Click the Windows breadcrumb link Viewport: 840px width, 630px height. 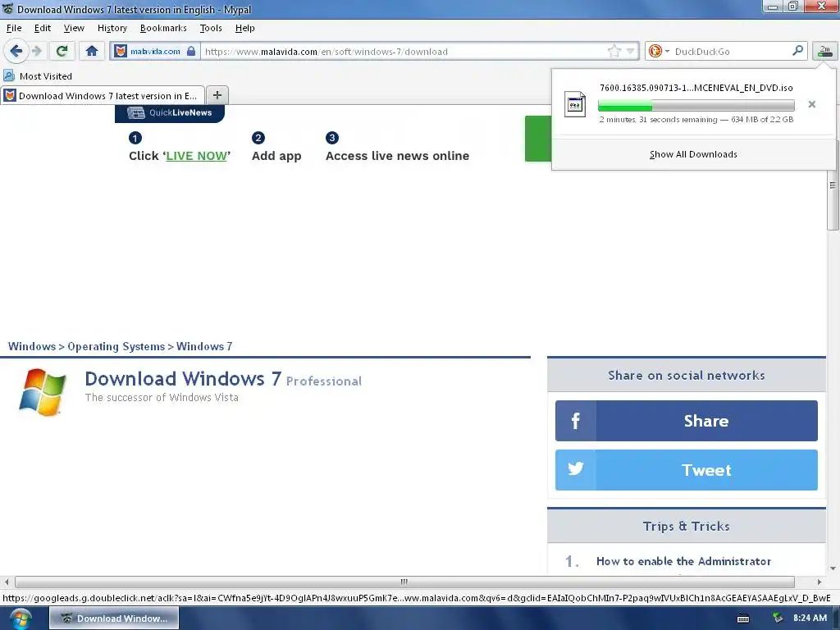pos(32,347)
